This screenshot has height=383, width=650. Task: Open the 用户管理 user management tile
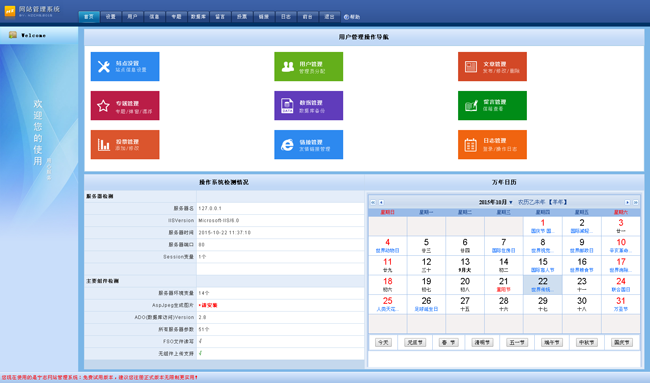(x=308, y=66)
